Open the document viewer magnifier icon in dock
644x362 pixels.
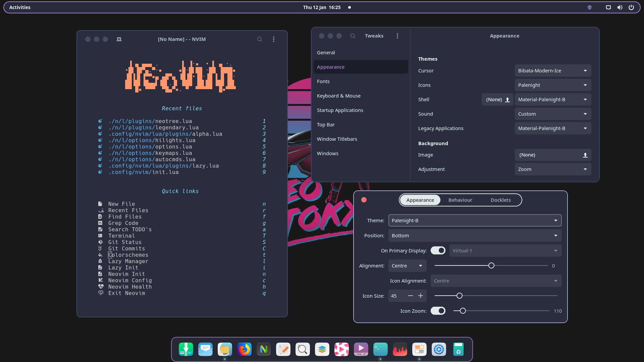303,349
